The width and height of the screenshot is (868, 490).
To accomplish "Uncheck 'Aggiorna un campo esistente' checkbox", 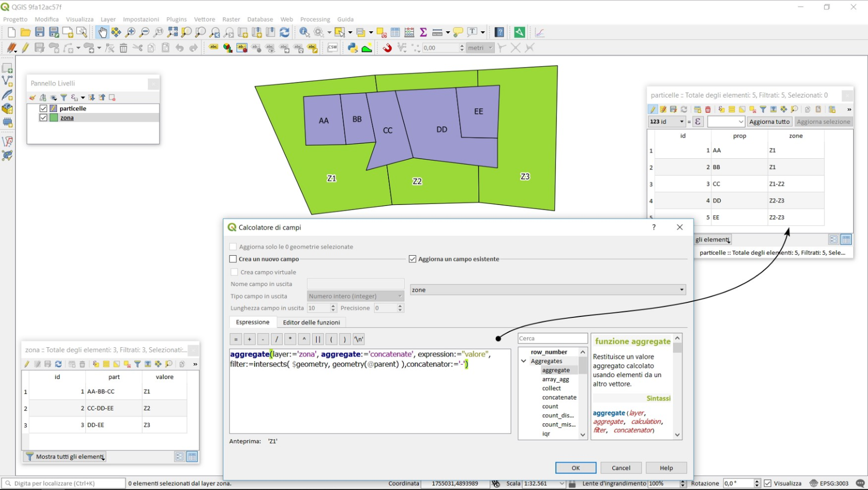I will (x=413, y=259).
